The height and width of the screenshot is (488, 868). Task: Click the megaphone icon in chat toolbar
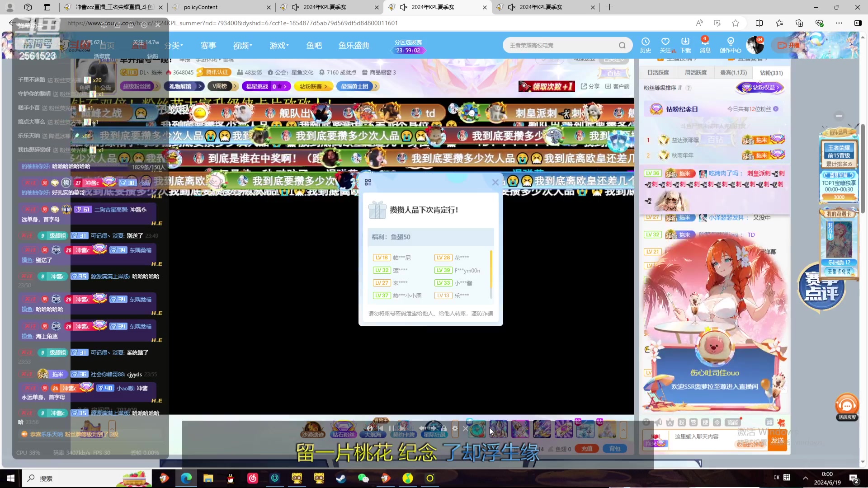tap(658, 422)
